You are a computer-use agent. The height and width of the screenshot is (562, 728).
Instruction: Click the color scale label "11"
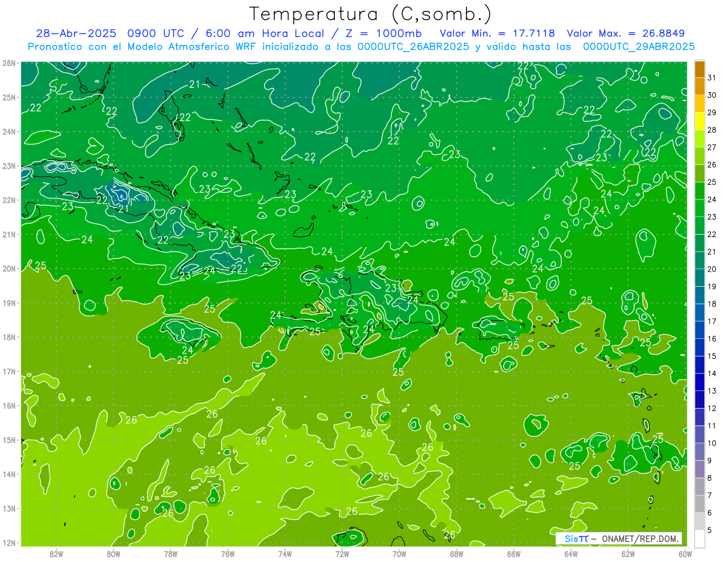point(712,426)
